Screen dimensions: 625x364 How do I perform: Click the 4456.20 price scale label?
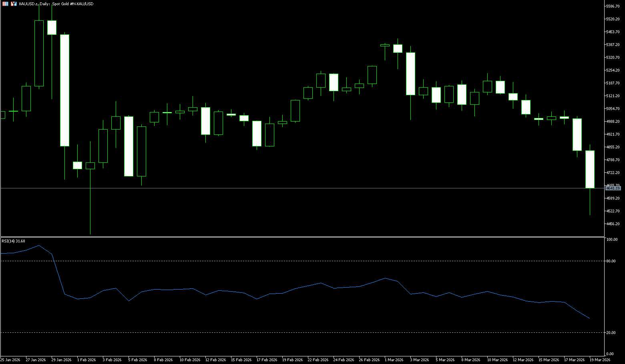coord(613,224)
